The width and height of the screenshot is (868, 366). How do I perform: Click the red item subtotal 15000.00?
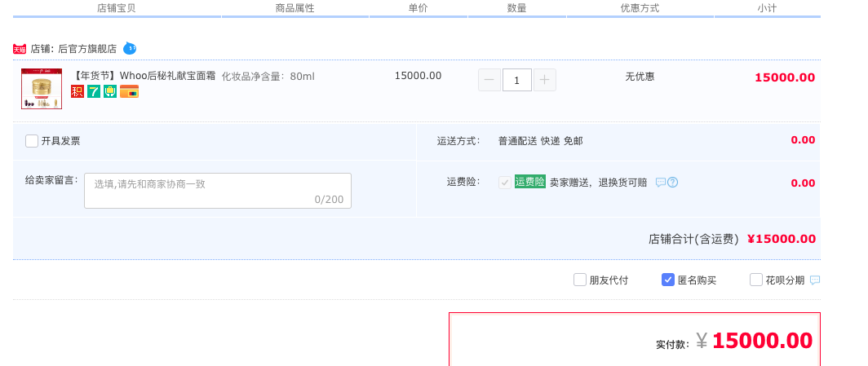click(785, 77)
